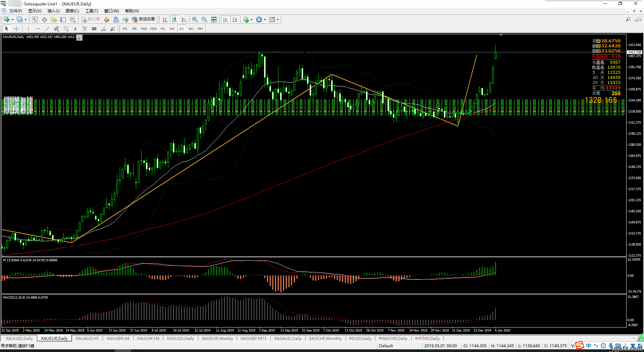Screen dimensions: 644x352
Task: Select the arrow cursor tool
Action: tap(7, 29)
